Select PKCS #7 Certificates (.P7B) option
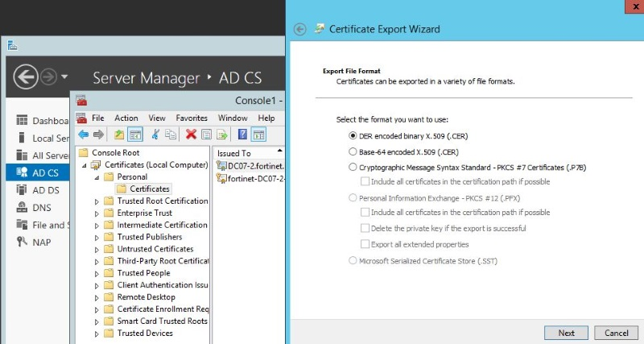This screenshot has width=644, height=344. [353, 167]
